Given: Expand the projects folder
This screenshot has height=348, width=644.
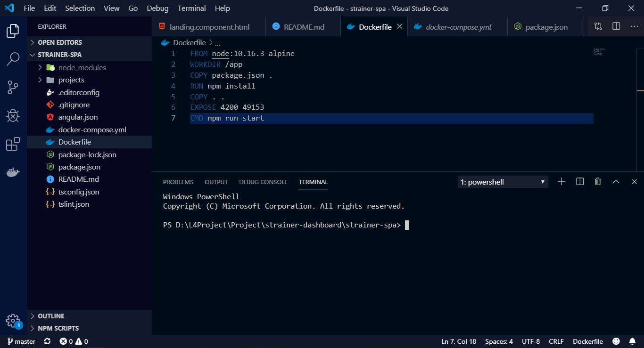Looking at the screenshot, I should tap(89, 80).
